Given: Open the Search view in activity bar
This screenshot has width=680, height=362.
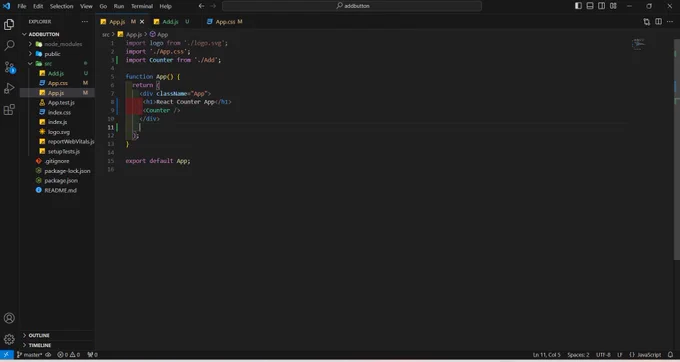Looking at the screenshot, I should coord(9,45).
